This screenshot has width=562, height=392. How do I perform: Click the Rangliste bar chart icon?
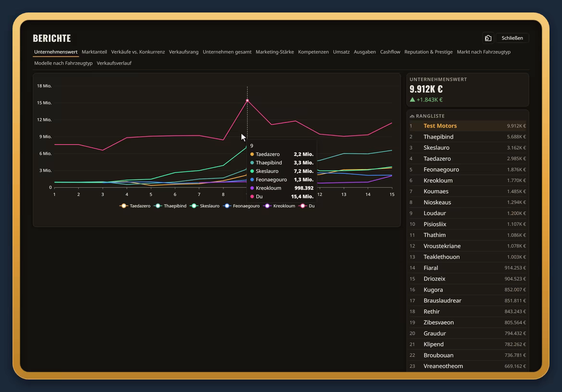pos(412,116)
